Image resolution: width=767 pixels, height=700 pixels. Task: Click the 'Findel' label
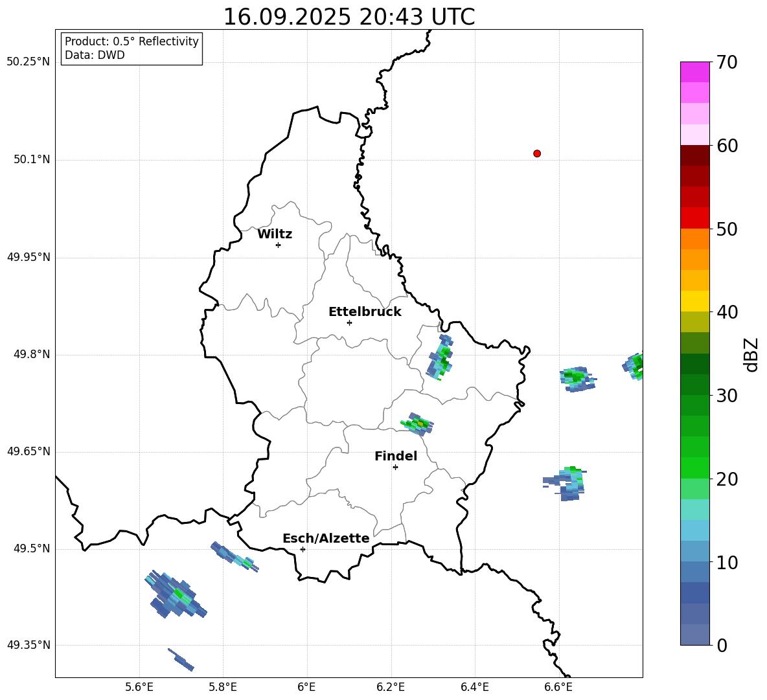pyautogui.click(x=396, y=456)
